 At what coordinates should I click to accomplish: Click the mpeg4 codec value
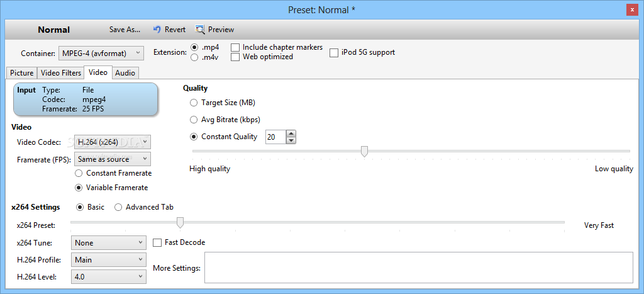(x=94, y=99)
